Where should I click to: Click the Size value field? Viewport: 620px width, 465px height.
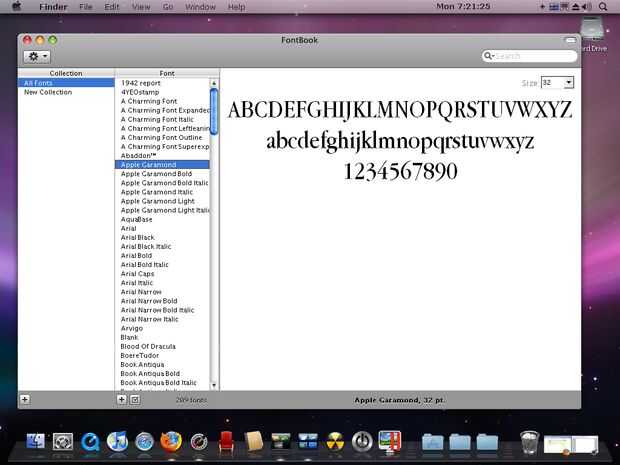[552, 82]
